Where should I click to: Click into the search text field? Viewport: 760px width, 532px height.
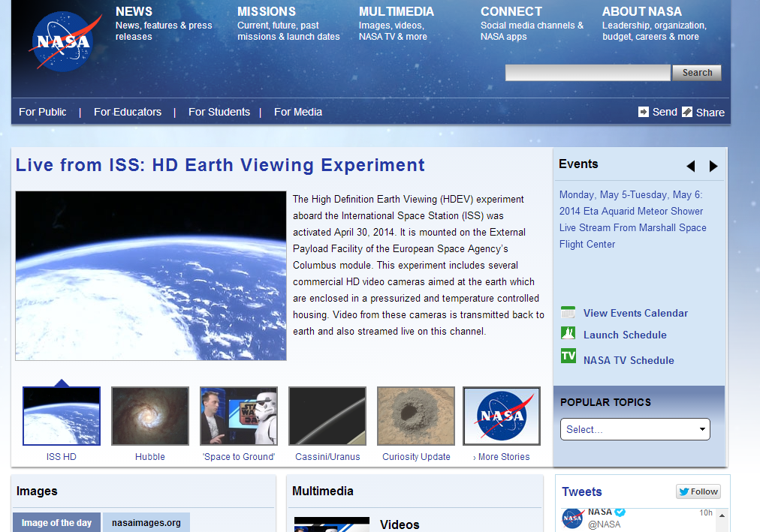point(588,73)
